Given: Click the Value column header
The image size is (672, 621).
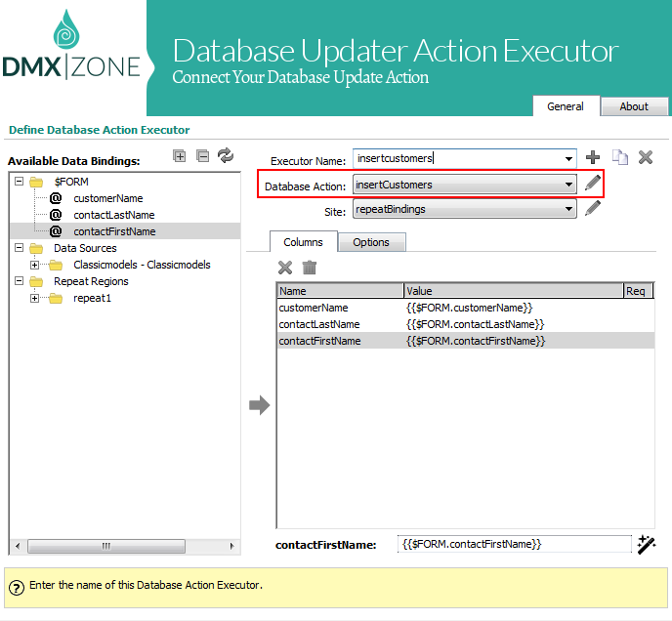Looking at the screenshot, I should coord(513,291).
